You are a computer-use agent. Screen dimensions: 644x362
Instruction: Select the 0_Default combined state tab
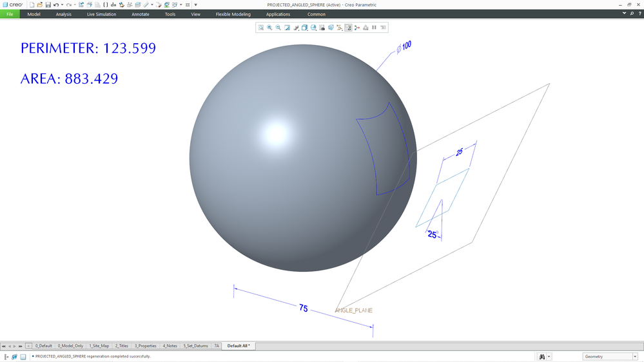[x=44, y=346]
